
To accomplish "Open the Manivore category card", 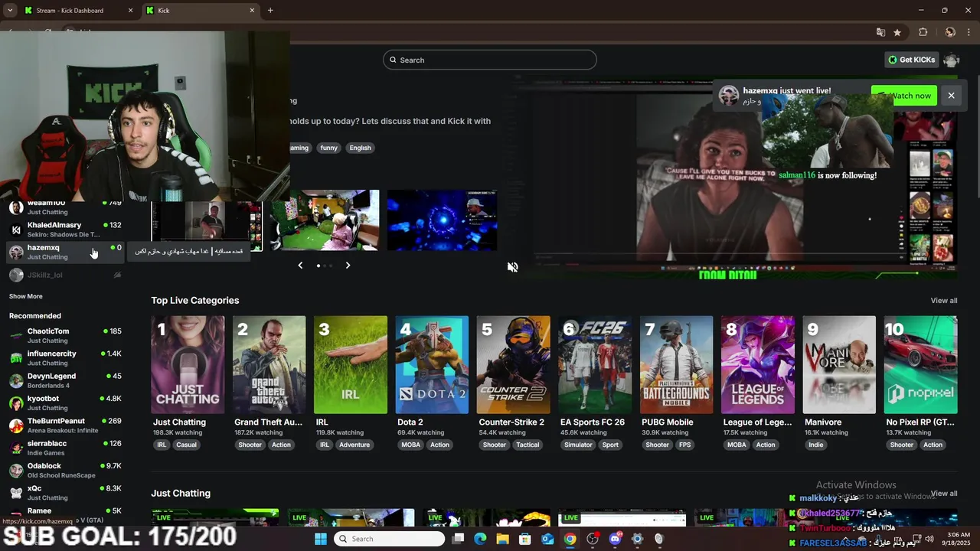I will point(839,365).
